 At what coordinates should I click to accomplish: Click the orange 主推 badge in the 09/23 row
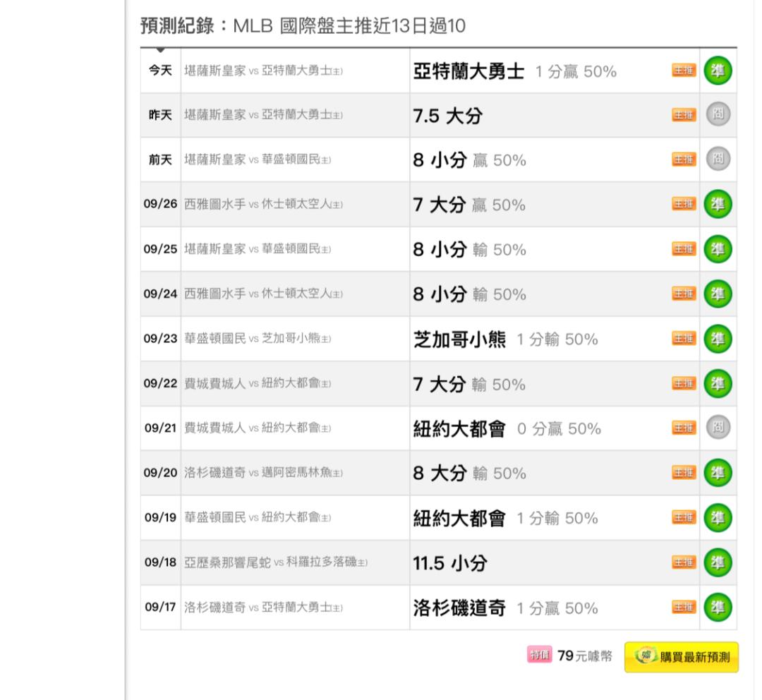(x=684, y=338)
